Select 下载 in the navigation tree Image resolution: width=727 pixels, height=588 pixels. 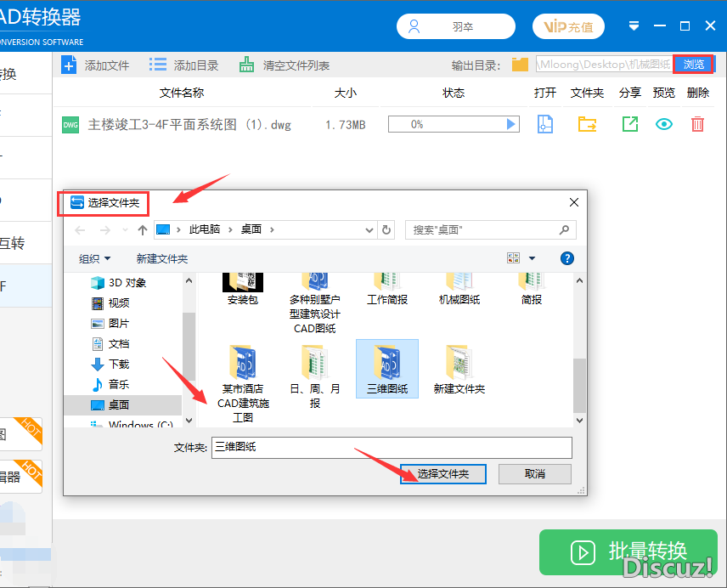tap(119, 364)
